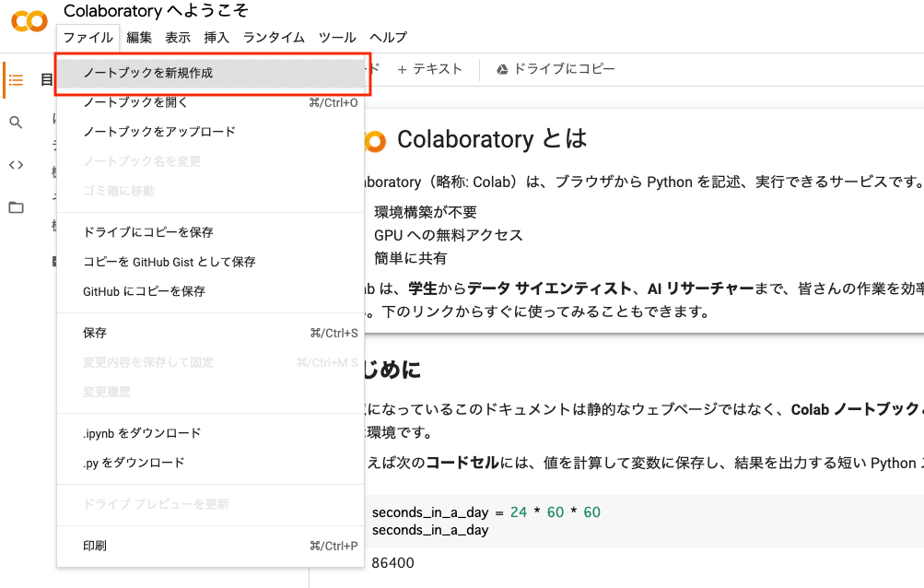
Task: Open the 表示 menu
Action: 178,38
